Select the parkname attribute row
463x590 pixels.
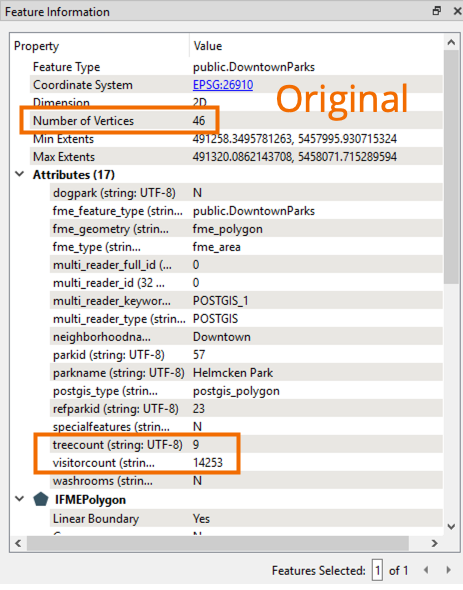[246, 373]
